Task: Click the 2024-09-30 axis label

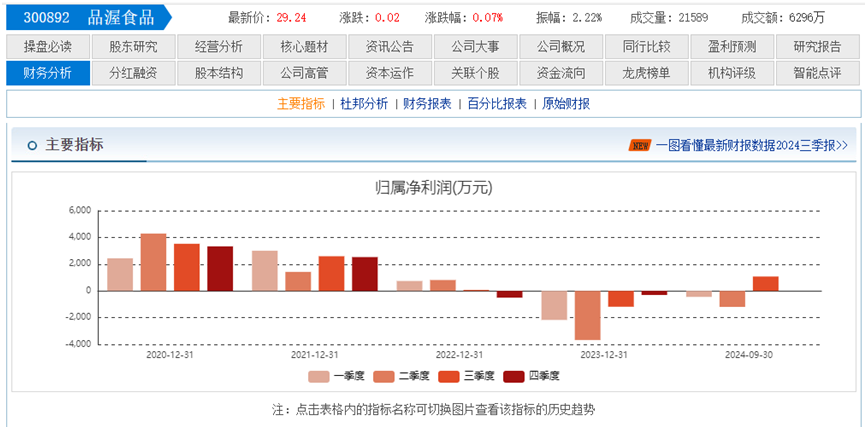Action: coord(749,355)
